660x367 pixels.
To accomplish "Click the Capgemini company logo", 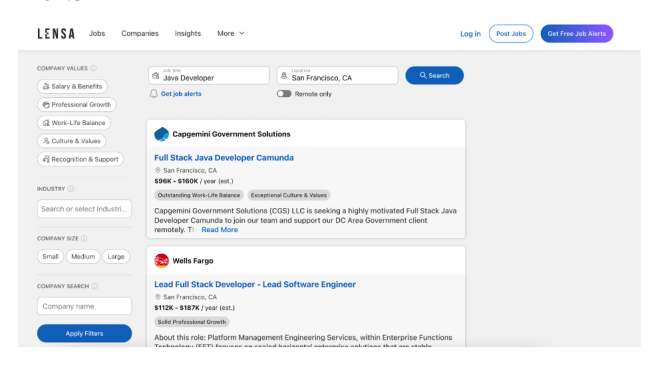I will click(x=161, y=134).
